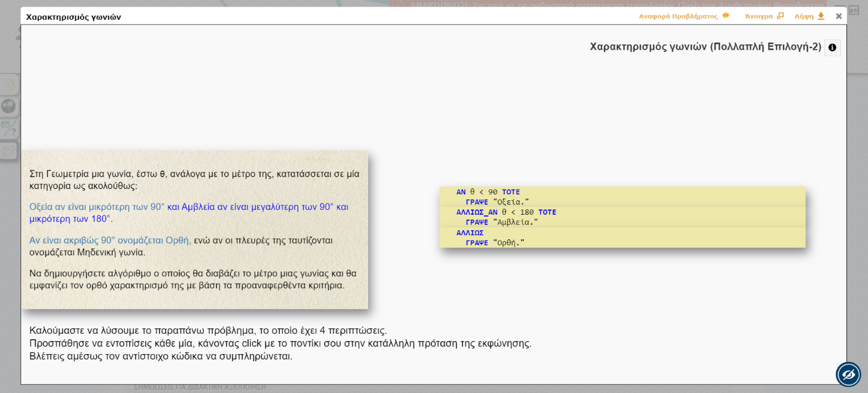The image size is (868, 393).
Task: Click the code line 'ΑΝ θ < 90 ΤΟΤΕ'
Action: tap(488, 192)
